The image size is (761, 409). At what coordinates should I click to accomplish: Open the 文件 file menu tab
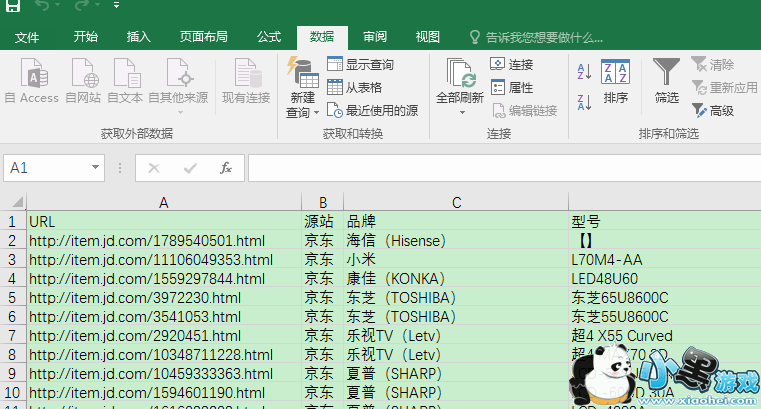[27, 37]
